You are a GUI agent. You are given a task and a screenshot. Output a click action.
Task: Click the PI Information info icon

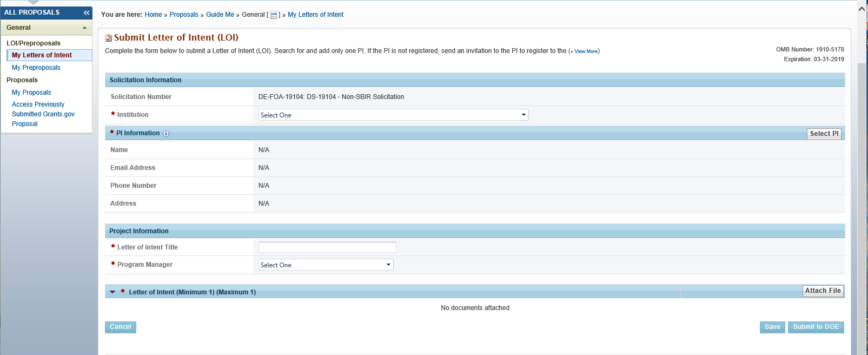tap(166, 134)
